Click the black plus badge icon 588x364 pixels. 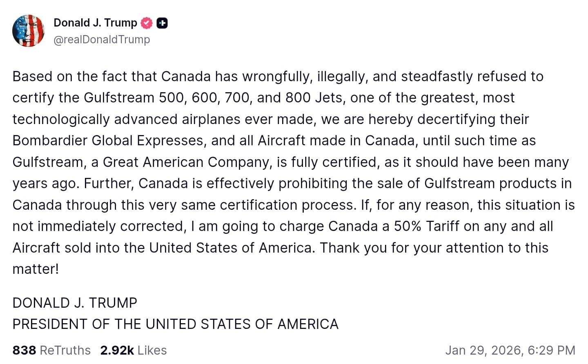[162, 23]
